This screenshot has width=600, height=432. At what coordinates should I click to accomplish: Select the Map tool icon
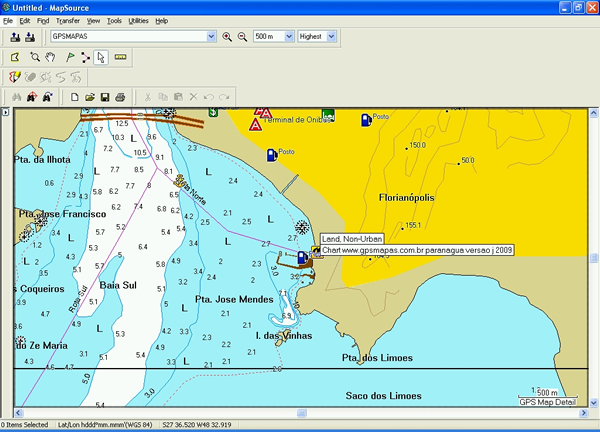15,58
